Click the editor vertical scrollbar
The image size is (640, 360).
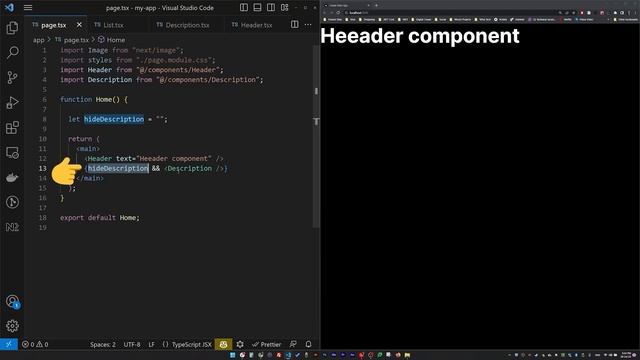coord(316,135)
